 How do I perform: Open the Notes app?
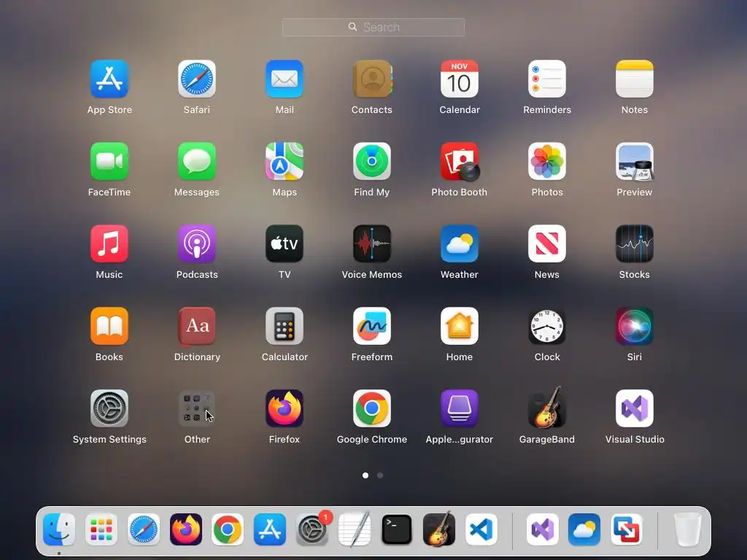635,79
